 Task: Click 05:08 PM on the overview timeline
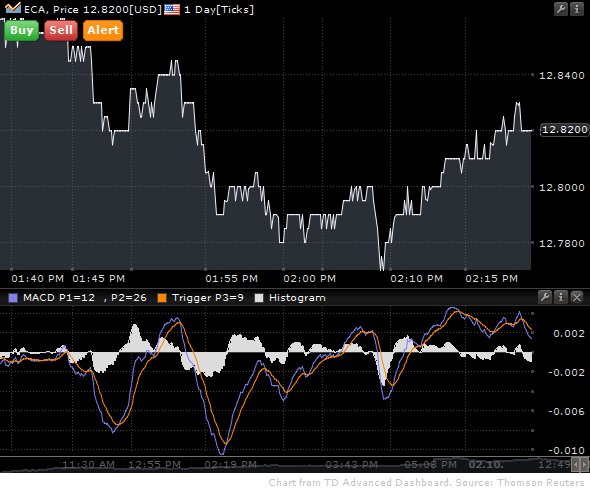(x=431, y=465)
